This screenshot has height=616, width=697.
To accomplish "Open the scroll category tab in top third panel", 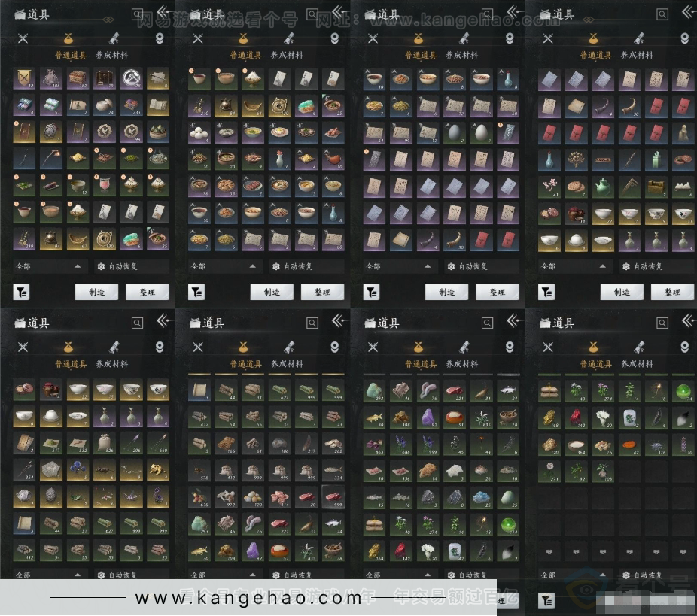I will [464, 38].
